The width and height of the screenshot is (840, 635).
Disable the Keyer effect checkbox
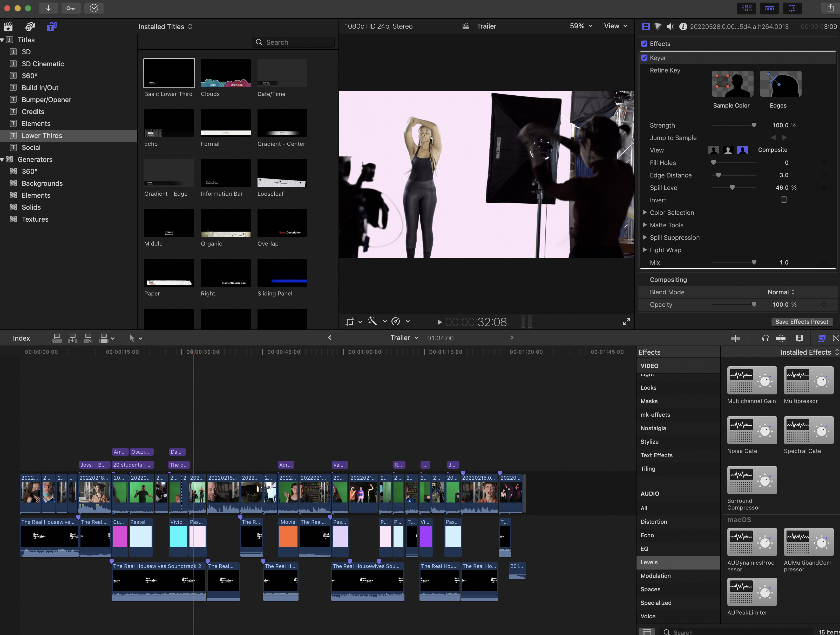[645, 58]
